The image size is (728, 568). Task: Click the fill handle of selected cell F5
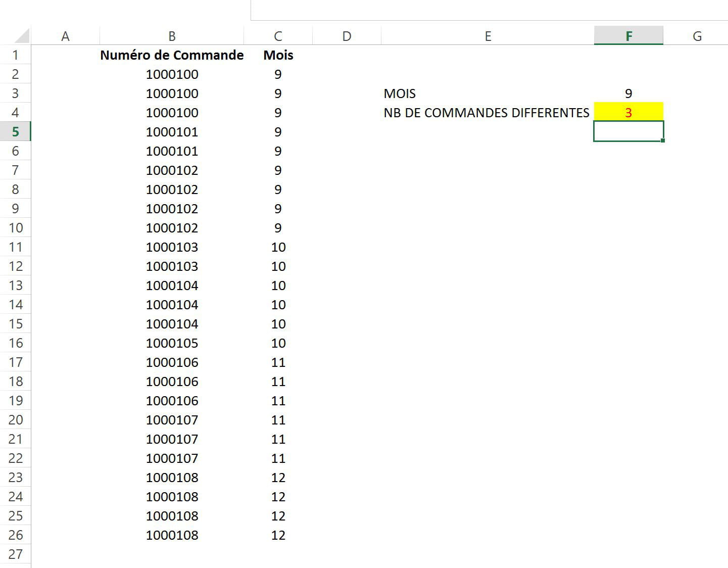(662, 140)
